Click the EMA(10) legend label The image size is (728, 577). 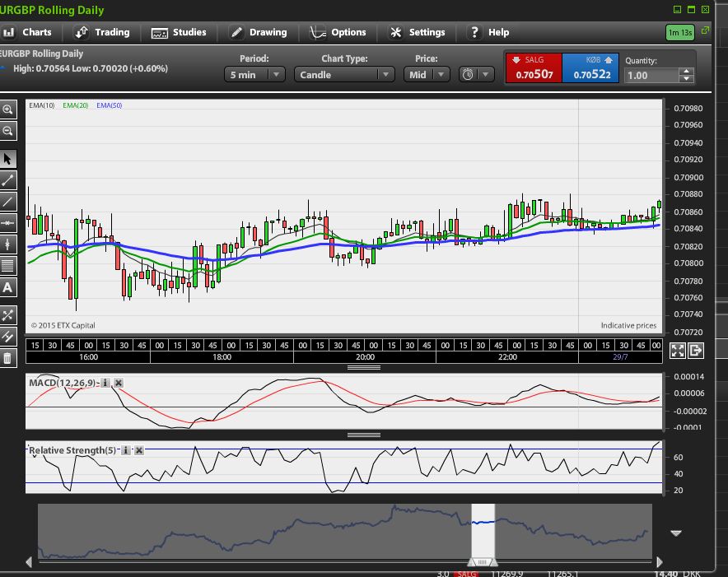[42, 105]
